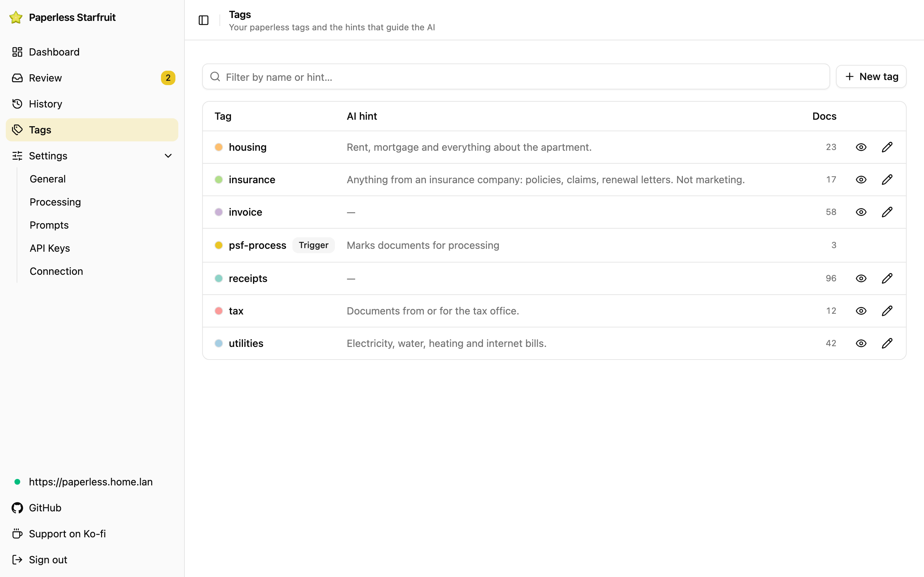Click the yellow color dot for psf-process
The width and height of the screenshot is (924, 577).
click(x=219, y=245)
